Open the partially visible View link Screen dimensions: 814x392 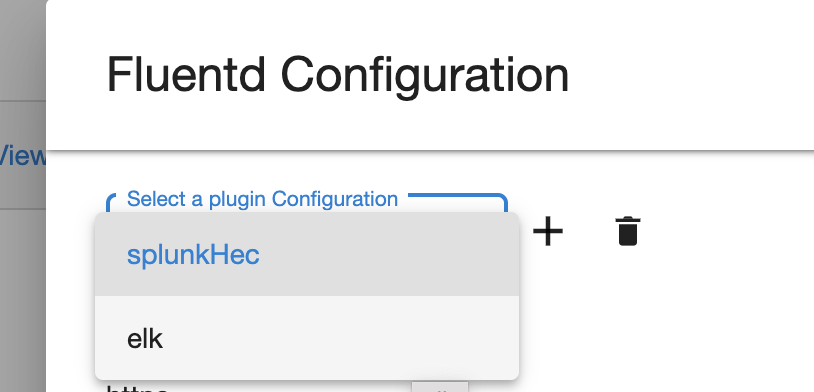(23, 155)
